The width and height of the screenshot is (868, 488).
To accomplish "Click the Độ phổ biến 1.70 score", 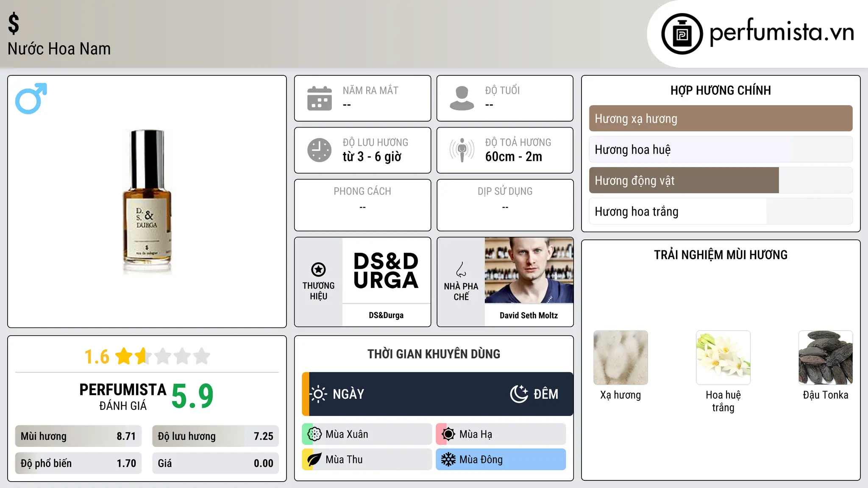I will [x=78, y=463].
